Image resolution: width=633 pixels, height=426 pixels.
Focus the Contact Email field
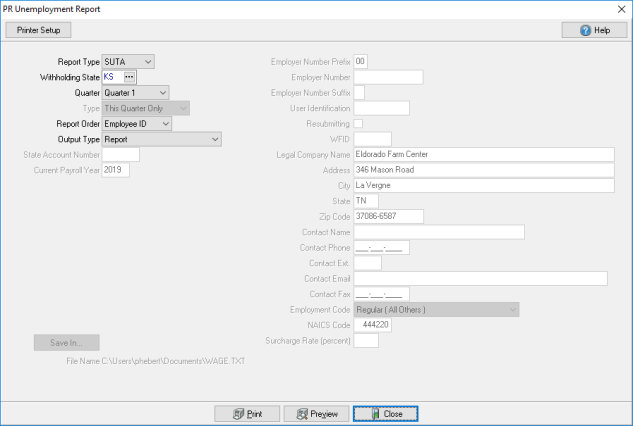pyautogui.click(x=480, y=278)
